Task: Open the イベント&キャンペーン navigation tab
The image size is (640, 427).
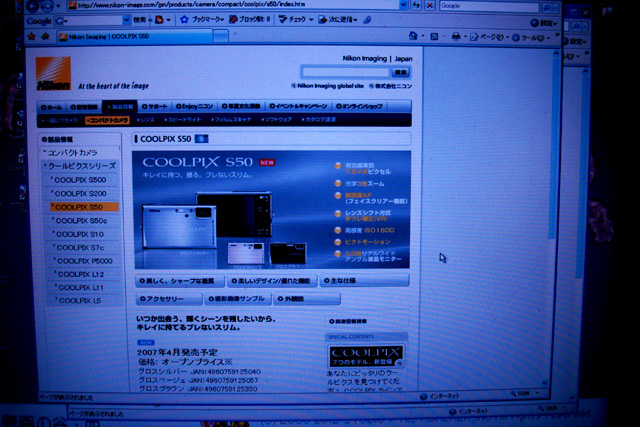Action: [x=298, y=106]
